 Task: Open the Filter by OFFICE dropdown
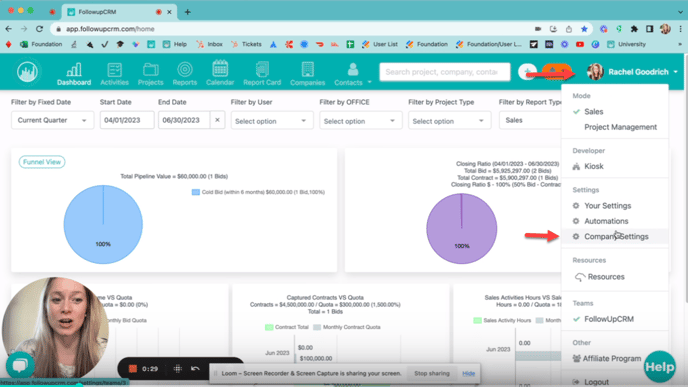coord(361,121)
